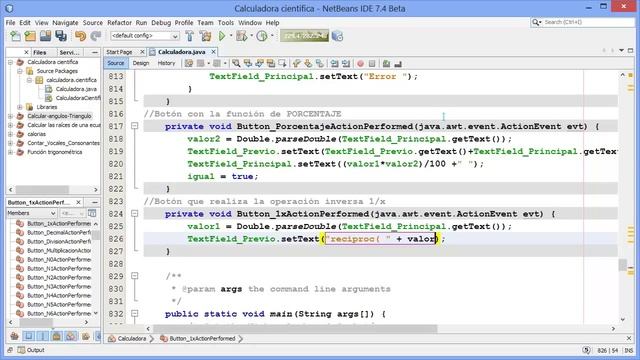Open the File menu

point(10,22)
